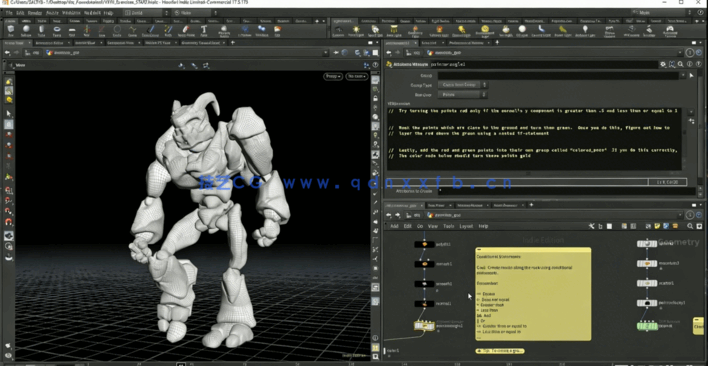Click the obj path button in network editor

tap(414, 215)
